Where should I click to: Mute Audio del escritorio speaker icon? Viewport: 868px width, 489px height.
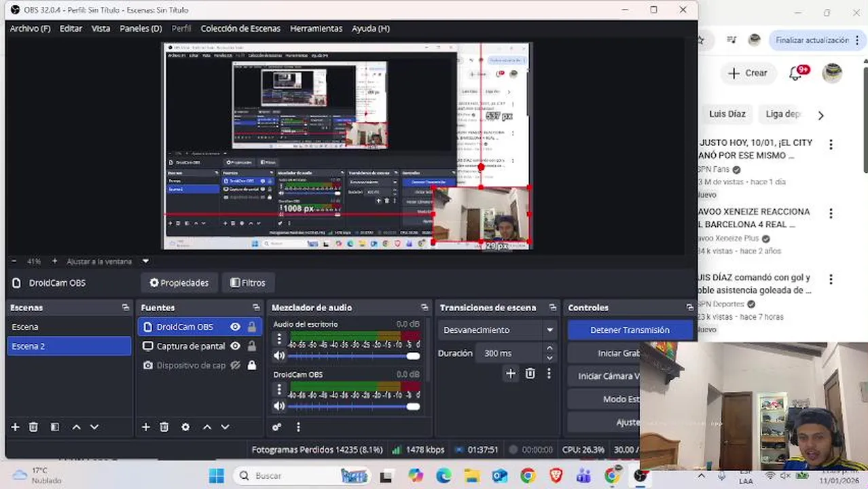pyautogui.click(x=279, y=356)
